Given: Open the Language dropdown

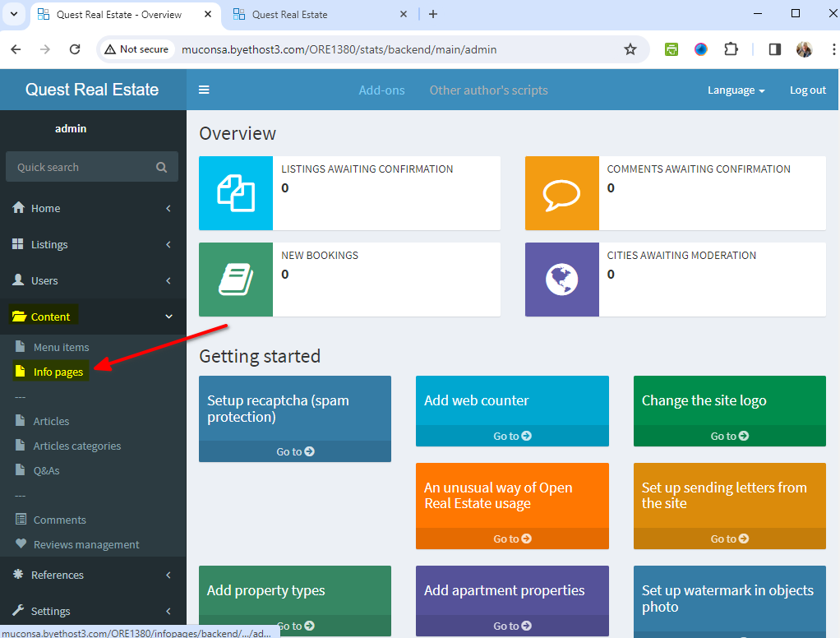Looking at the screenshot, I should pos(736,90).
